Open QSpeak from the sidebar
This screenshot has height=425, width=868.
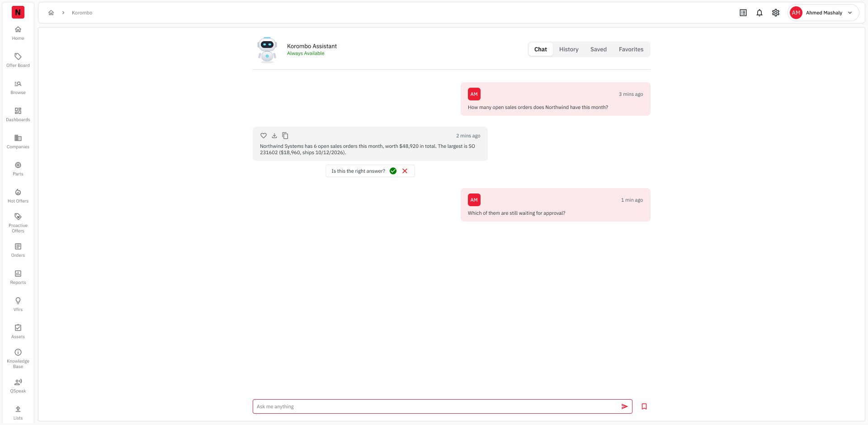[x=18, y=386]
